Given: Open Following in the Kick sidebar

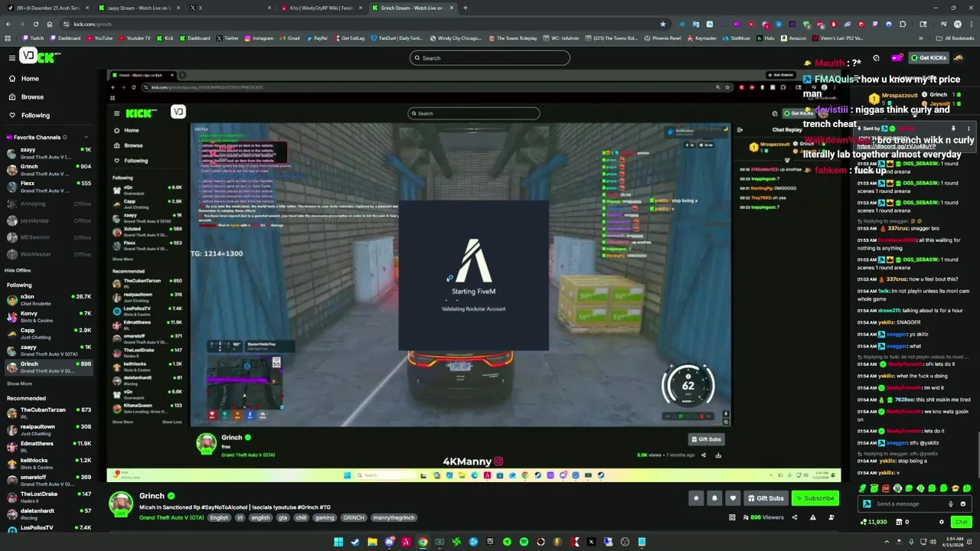Looking at the screenshot, I should [35, 116].
